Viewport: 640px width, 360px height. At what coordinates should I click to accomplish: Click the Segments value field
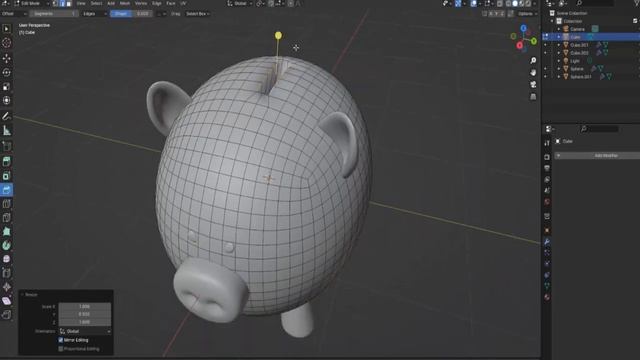[53, 14]
